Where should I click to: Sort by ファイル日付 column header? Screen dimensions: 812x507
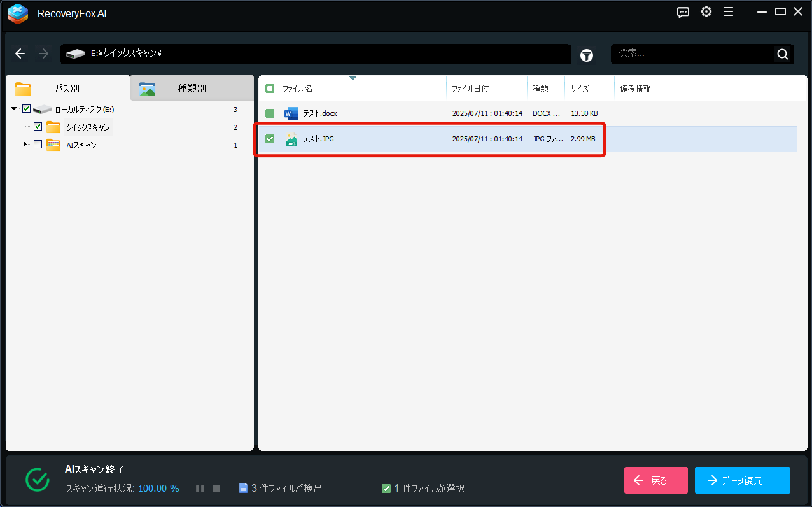[x=470, y=89]
